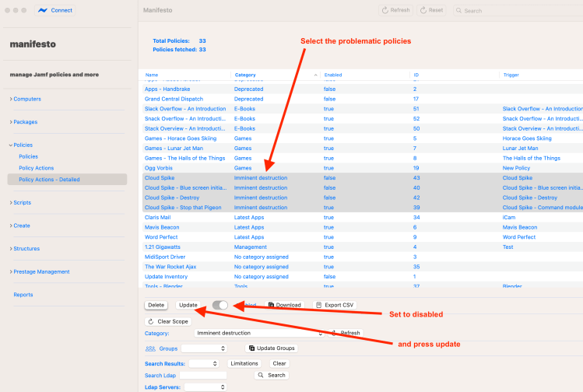Image resolution: width=583 pixels, height=392 pixels.
Task: Click the Update Groups button
Action: [x=272, y=348]
